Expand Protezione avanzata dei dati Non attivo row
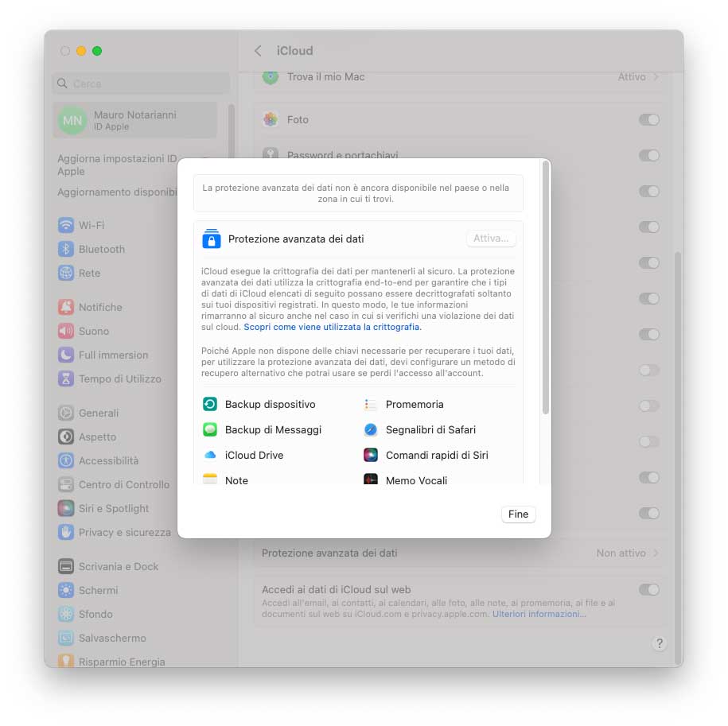Image resolution: width=728 pixels, height=726 pixels. [461, 553]
